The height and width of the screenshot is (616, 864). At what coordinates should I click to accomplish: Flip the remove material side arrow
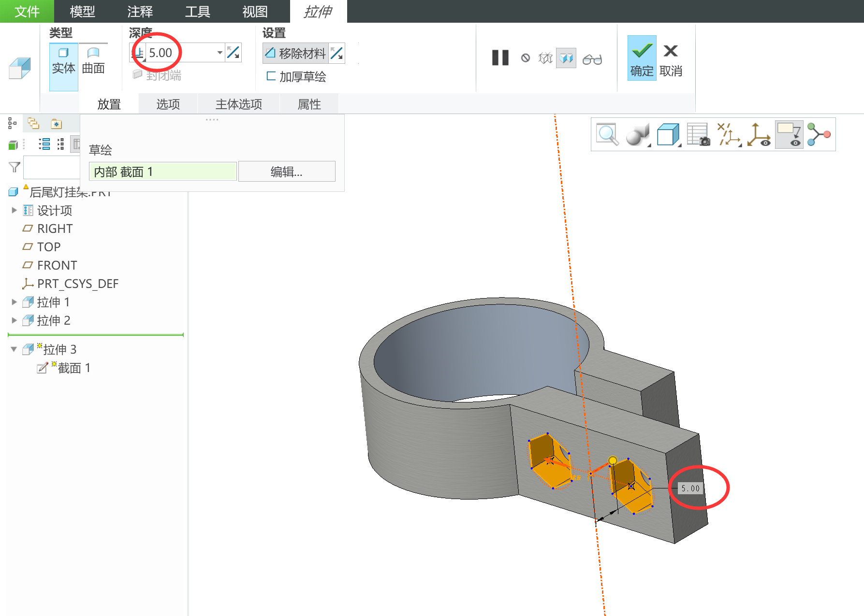point(337,53)
